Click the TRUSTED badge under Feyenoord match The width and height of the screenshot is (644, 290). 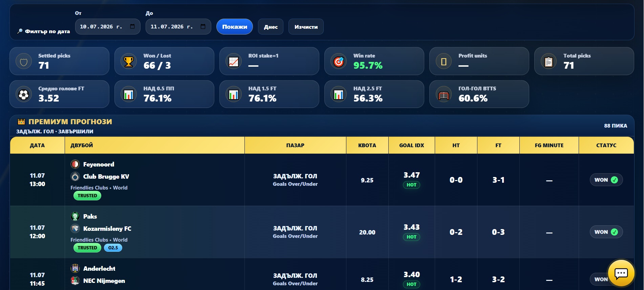(x=87, y=196)
